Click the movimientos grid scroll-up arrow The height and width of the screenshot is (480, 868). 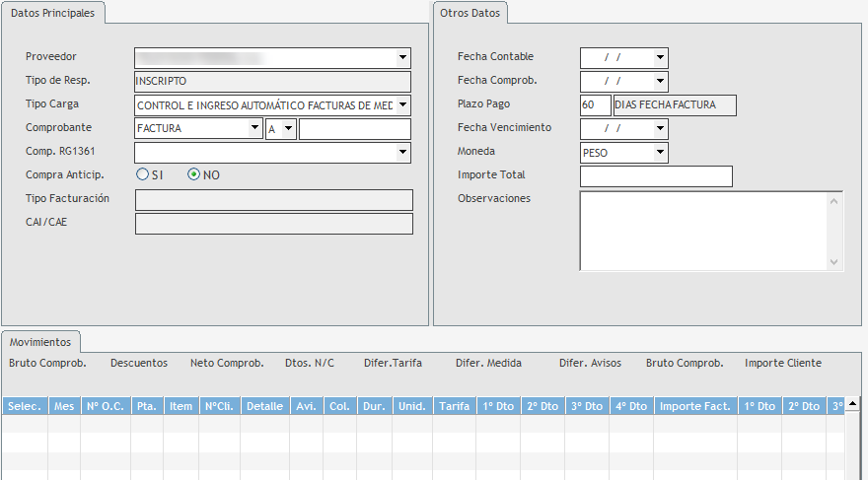click(x=851, y=403)
